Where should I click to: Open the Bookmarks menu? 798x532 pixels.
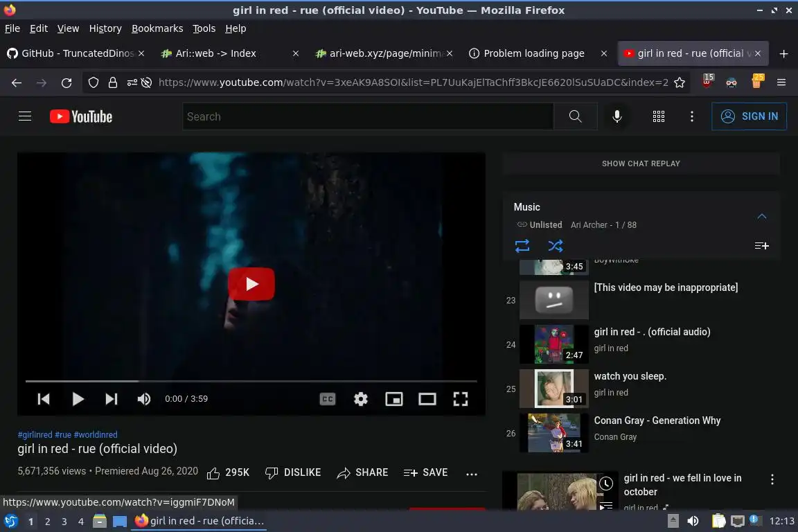(x=157, y=28)
